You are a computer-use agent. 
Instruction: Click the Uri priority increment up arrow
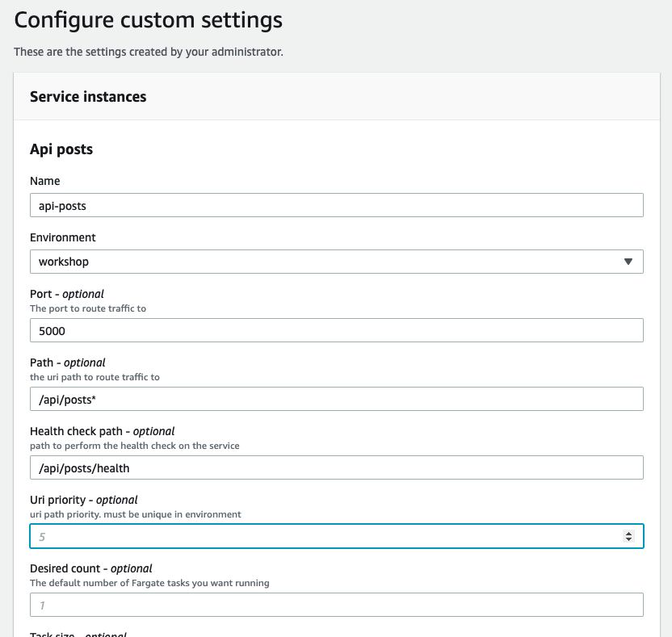[628, 534]
